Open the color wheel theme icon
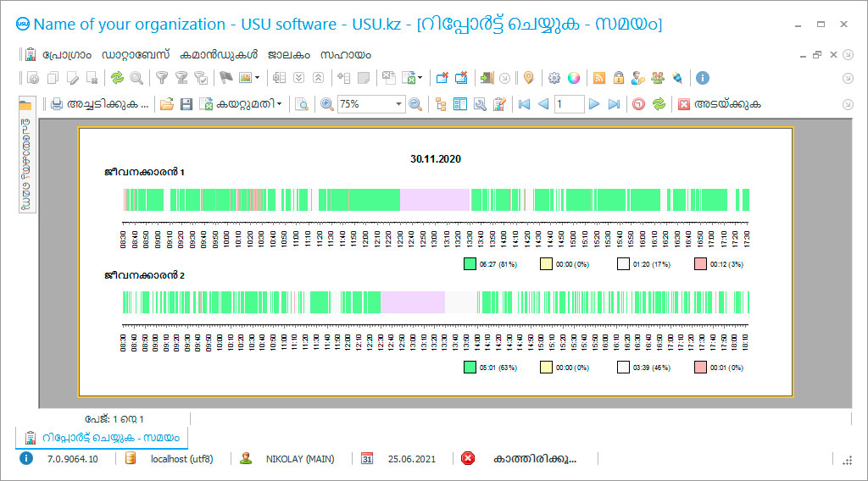The width and height of the screenshot is (868, 481). (574, 78)
